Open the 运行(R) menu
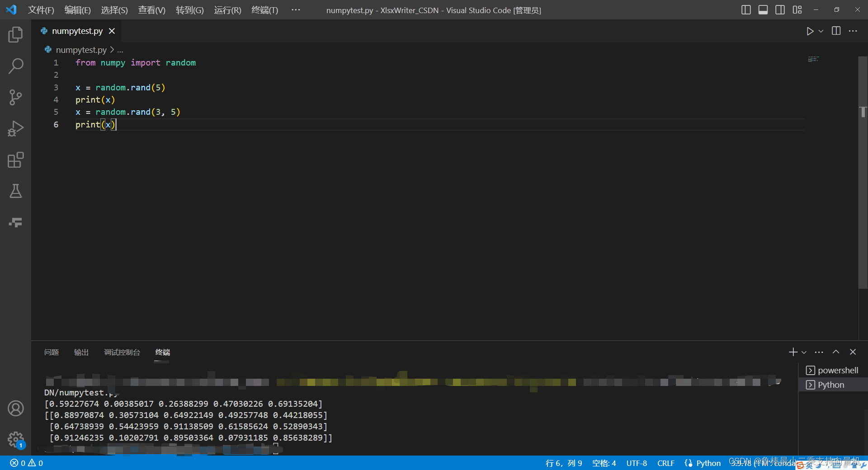This screenshot has height=470, width=868. [x=227, y=10]
